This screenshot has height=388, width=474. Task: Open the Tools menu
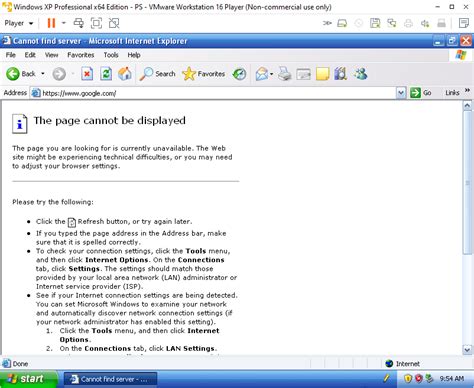coord(111,55)
